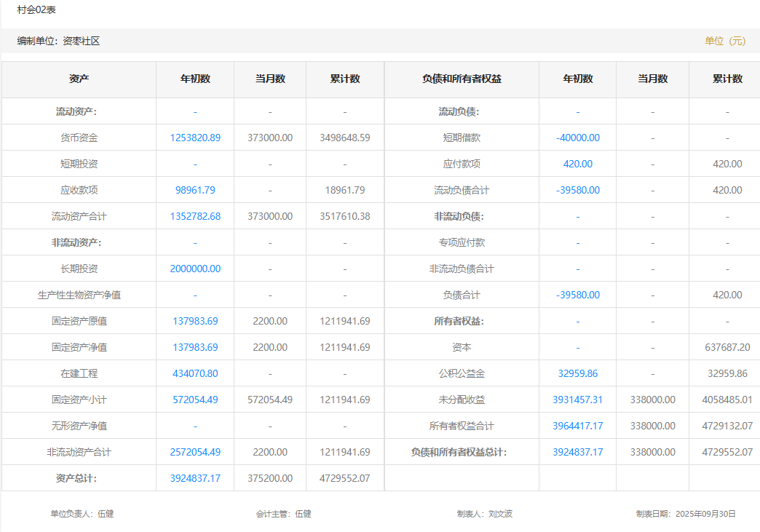Open 应付款项 年初数 link 420.00
Image resolution: width=760 pixels, height=532 pixels.
pyautogui.click(x=578, y=164)
